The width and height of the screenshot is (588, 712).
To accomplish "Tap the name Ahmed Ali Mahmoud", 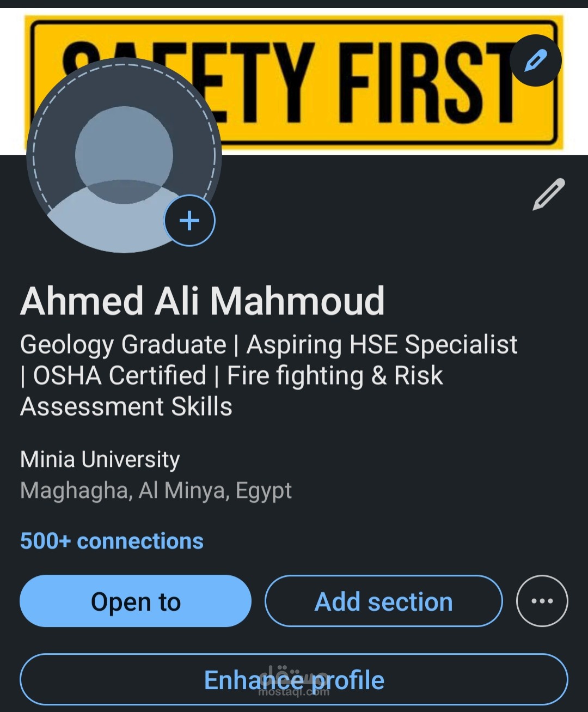I will coord(203,301).
